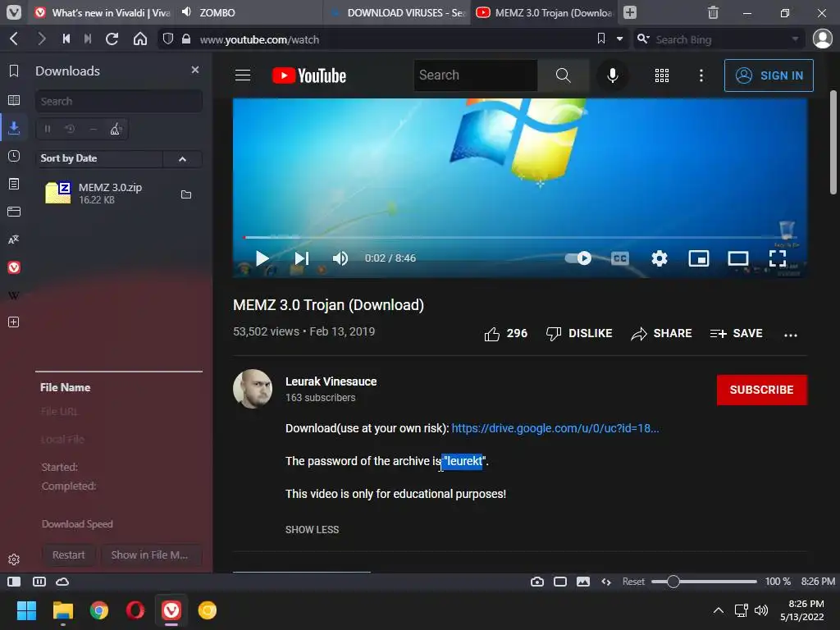The width and height of the screenshot is (840, 630).
Task: Enable miniplayer mode
Action: tap(699, 258)
